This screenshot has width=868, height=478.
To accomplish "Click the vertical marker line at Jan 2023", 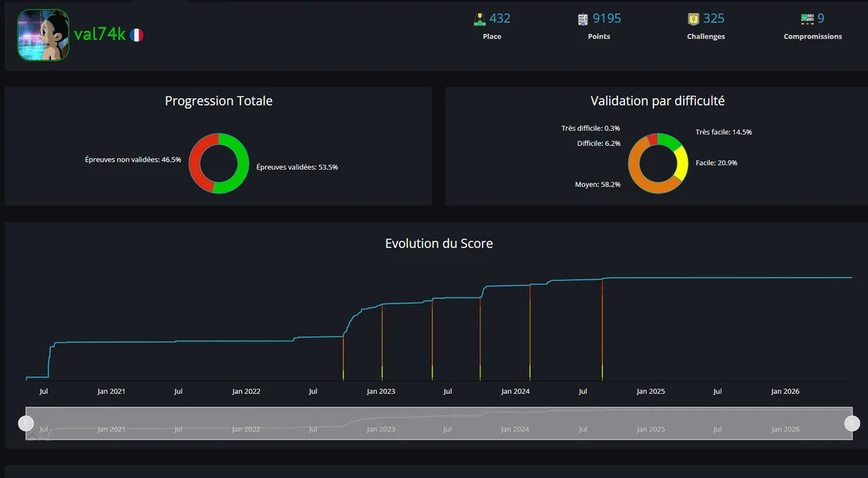I will tap(382, 342).
